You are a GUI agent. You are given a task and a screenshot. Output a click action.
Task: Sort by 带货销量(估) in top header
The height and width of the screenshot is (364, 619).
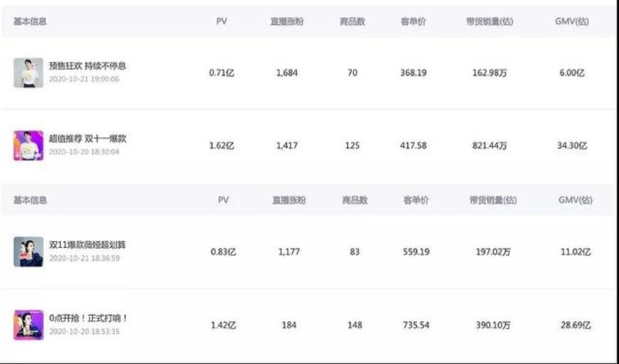pos(490,21)
